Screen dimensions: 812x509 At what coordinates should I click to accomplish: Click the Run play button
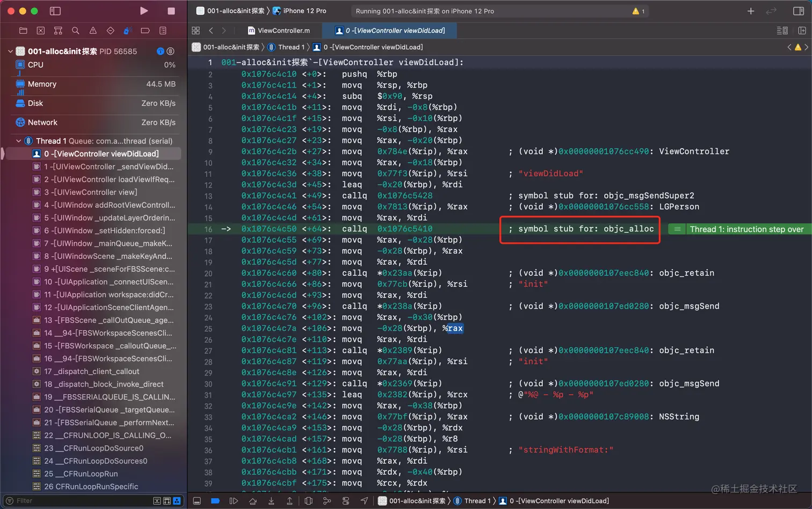[x=143, y=11]
